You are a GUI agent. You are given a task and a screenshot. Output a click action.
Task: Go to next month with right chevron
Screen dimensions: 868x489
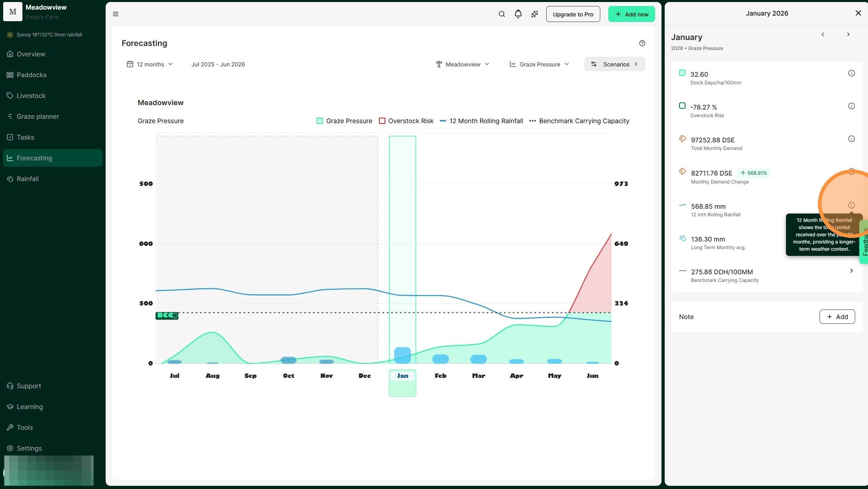[x=848, y=34]
